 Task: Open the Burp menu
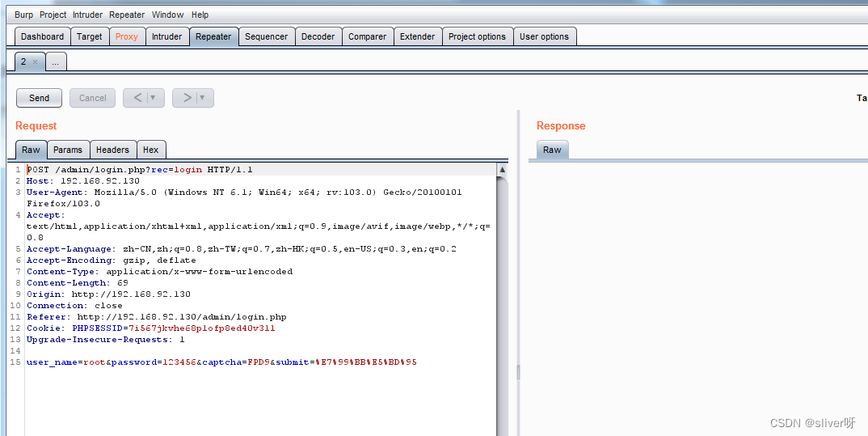click(23, 15)
